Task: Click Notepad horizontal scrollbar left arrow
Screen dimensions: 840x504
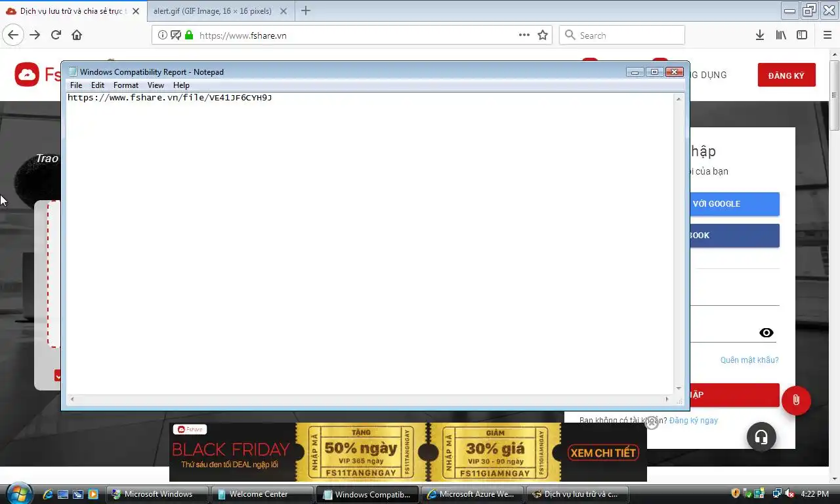Action: point(72,399)
